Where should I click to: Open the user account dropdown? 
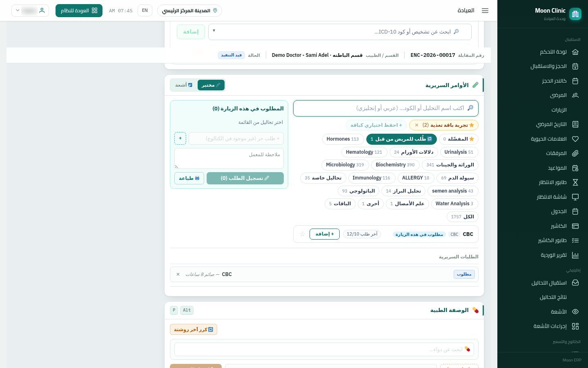click(x=30, y=11)
